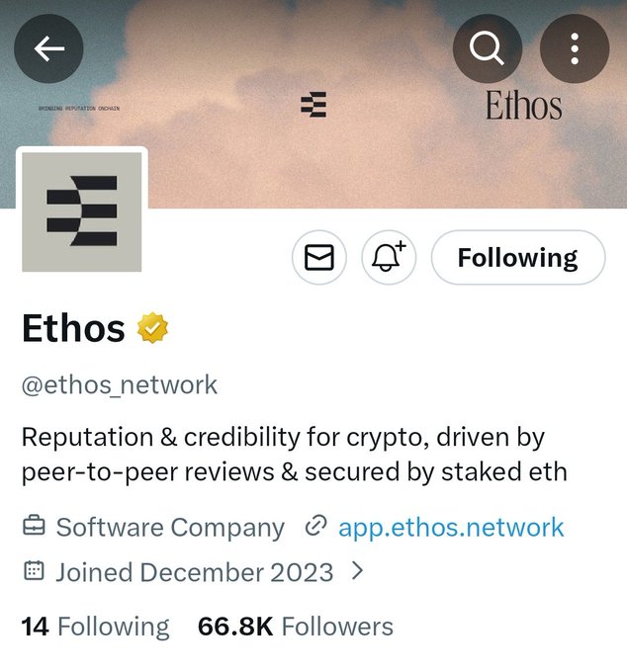Tap the @ethos_network handle
Image resolution: width=627 pixels, height=672 pixels.
[120, 384]
